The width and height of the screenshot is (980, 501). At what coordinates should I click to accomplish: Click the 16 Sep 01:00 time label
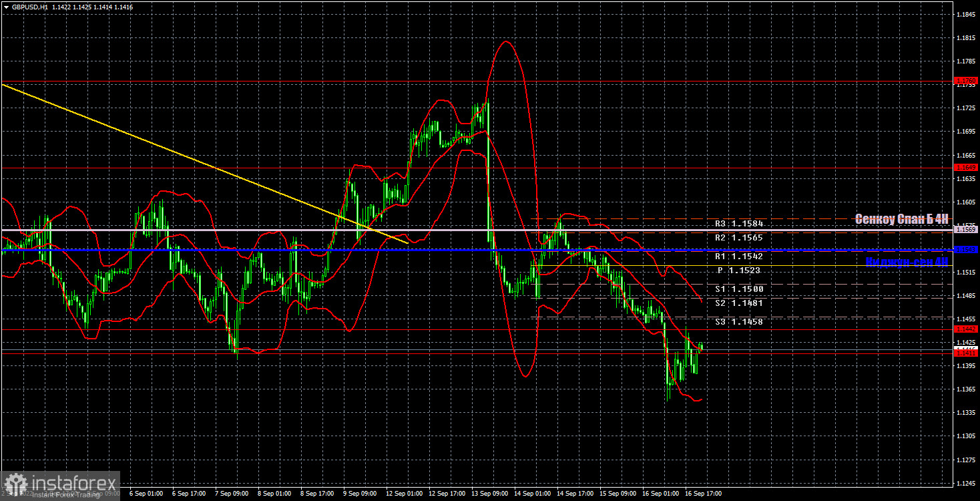[x=662, y=494]
